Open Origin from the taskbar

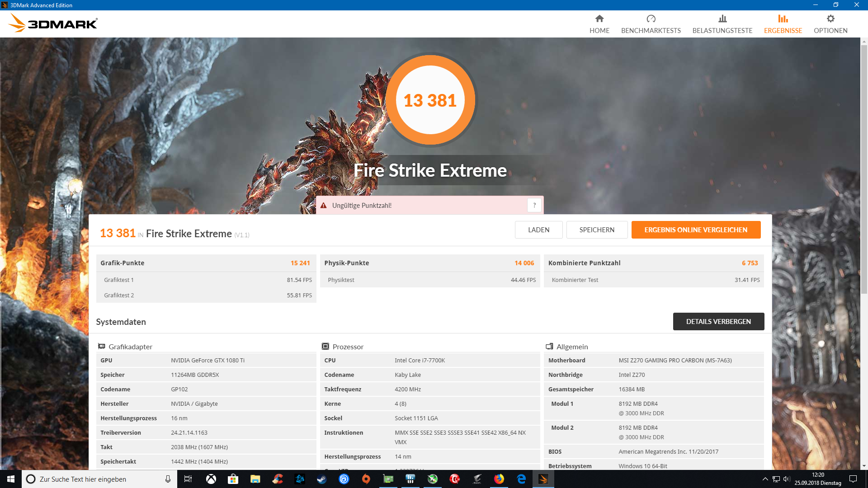pos(366,479)
